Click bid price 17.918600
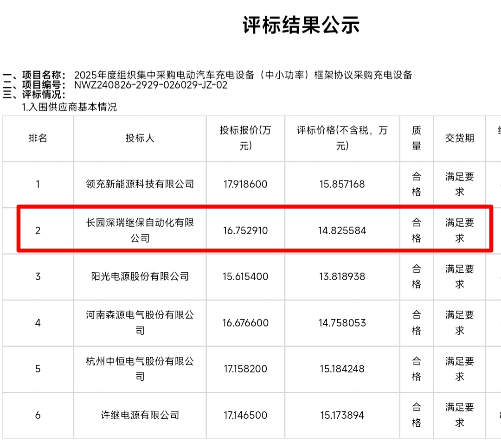Viewport: 501px width, 448px height. (x=245, y=185)
